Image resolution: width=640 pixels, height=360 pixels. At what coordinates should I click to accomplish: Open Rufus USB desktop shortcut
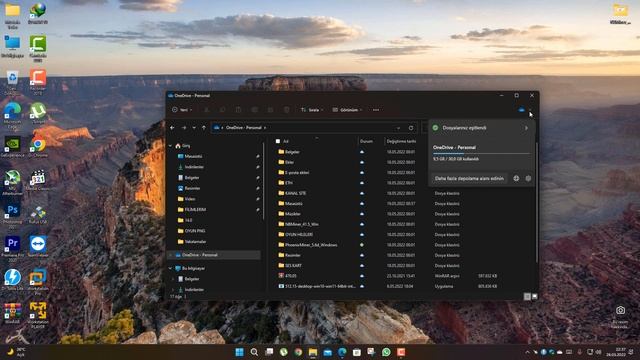38,214
